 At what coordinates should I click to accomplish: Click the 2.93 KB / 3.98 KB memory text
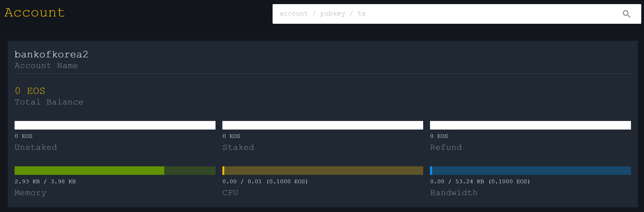click(45, 182)
